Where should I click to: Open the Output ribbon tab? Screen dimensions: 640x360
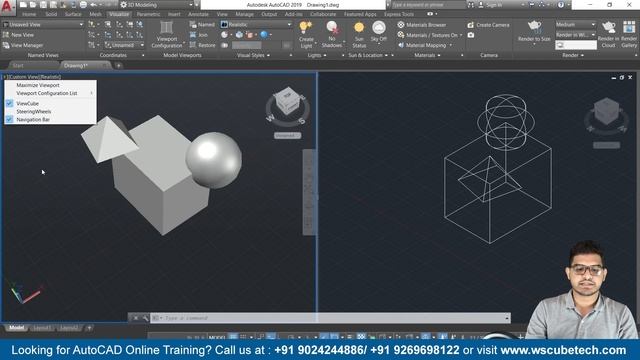[x=269, y=14]
